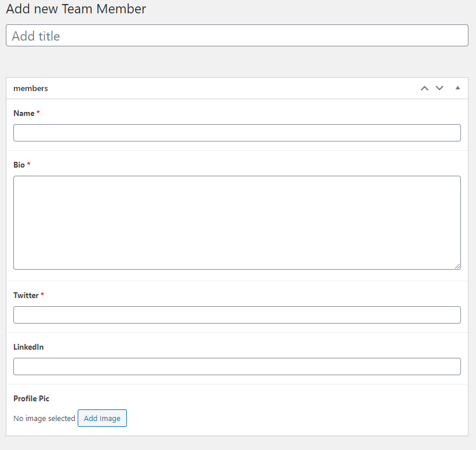
Task: Click the down chevron on the members box
Action: [439, 88]
